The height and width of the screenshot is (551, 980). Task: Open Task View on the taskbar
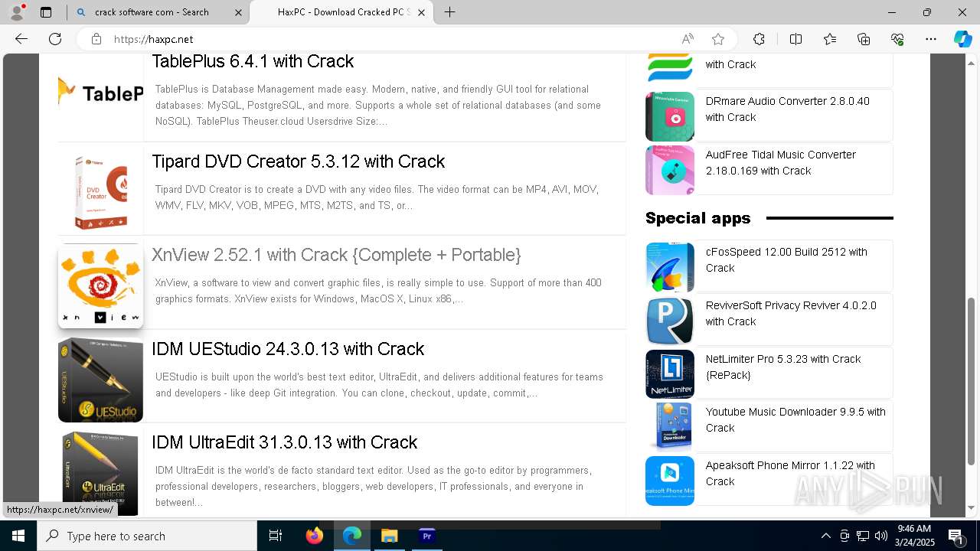click(x=276, y=536)
